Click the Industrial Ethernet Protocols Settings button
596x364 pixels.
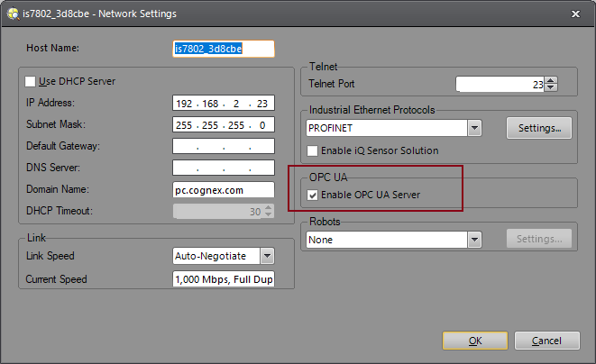[x=539, y=129]
